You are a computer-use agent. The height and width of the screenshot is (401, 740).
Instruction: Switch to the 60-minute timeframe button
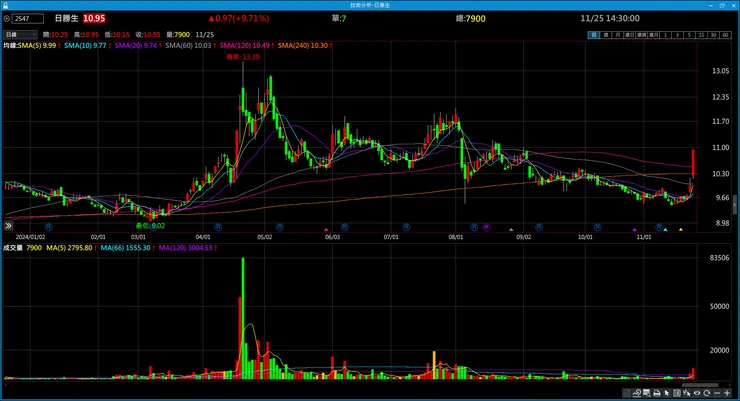pyautogui.click(x=725, y=35)
